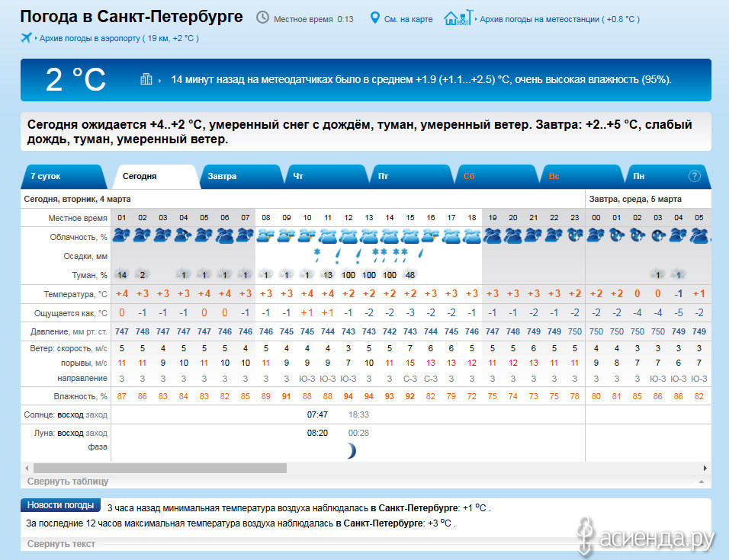Click cloudiness icon for tomorrow hour 03

658,236
